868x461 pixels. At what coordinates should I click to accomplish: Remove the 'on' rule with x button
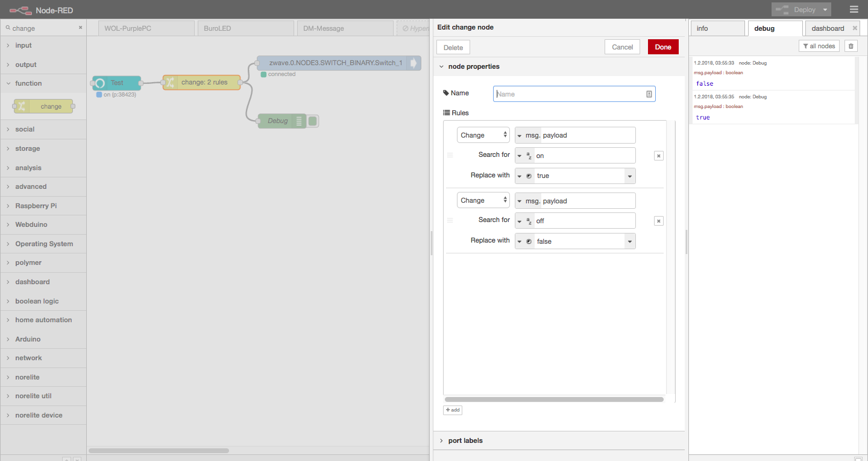pyautogui.click(x=659, y=156)
